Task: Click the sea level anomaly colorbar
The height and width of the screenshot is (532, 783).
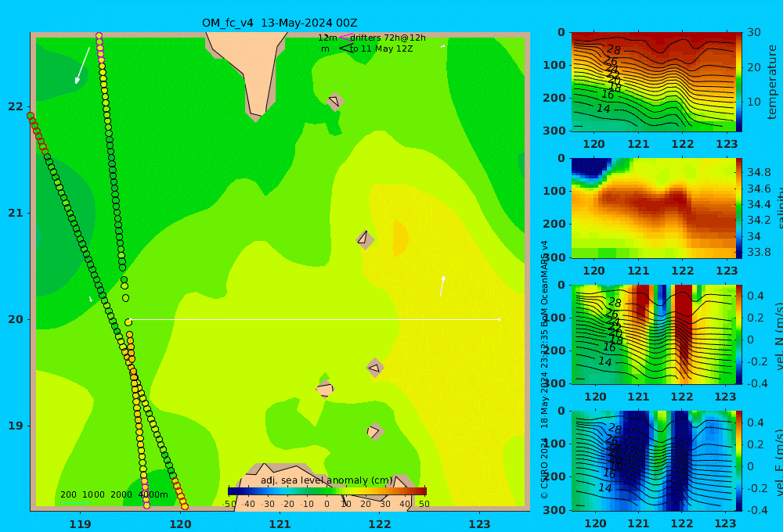Action: pos(327,491)
